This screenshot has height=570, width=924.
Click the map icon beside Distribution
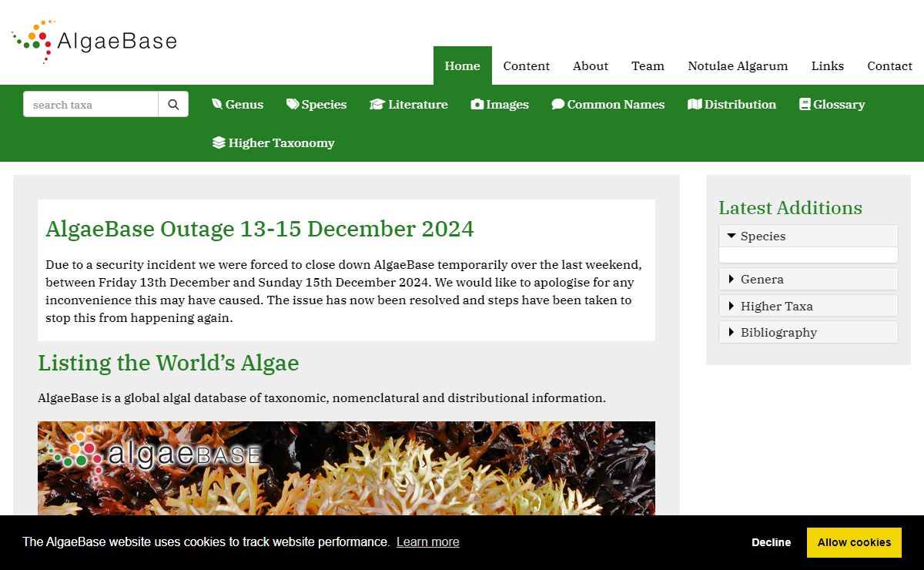695,104
